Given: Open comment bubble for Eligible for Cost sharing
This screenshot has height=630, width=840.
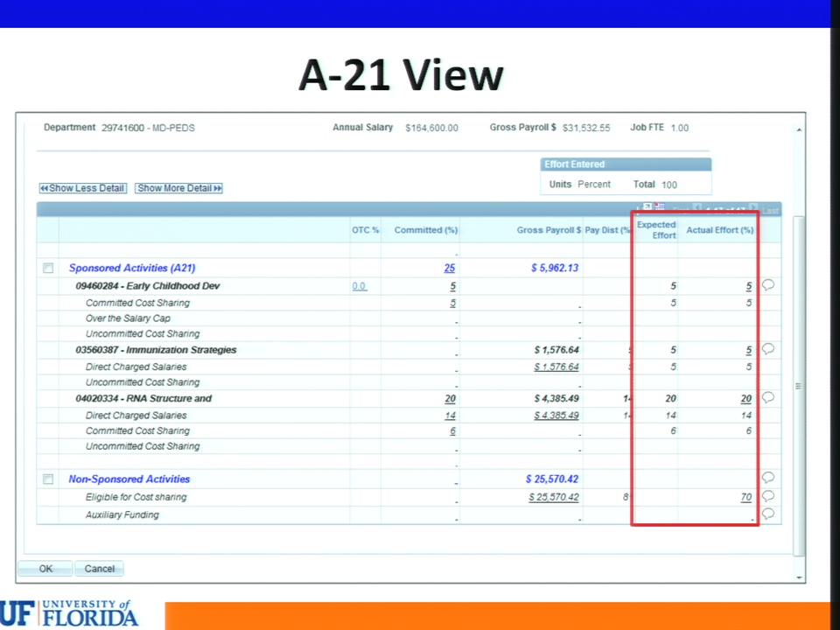Looking at the screenshot, I should pos(768,496).
